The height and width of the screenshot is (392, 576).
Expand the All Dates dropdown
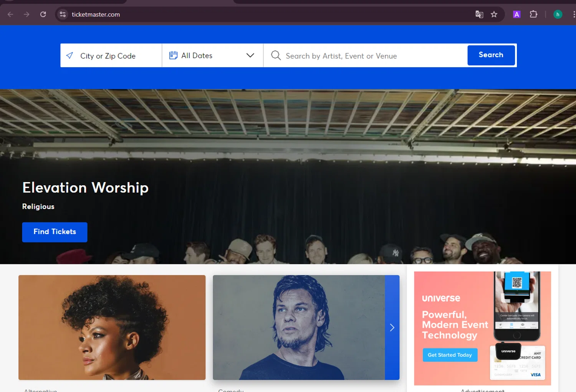[x=212, y=56]
